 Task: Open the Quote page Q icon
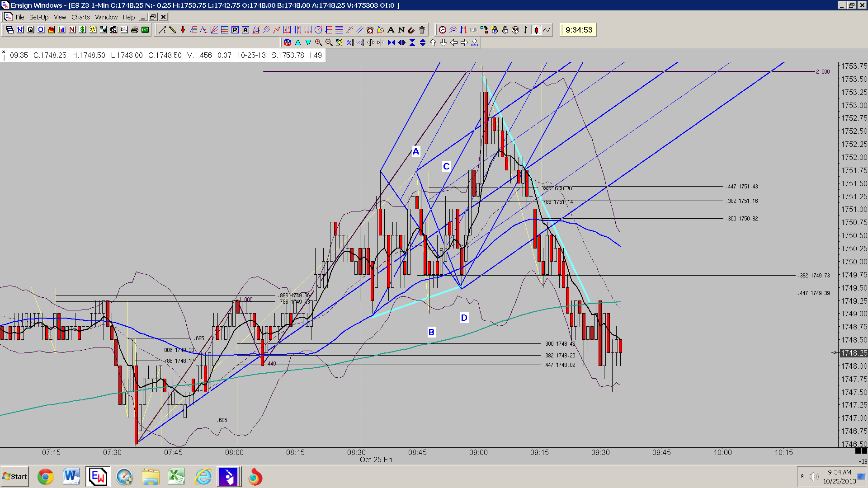pos(30,30)
